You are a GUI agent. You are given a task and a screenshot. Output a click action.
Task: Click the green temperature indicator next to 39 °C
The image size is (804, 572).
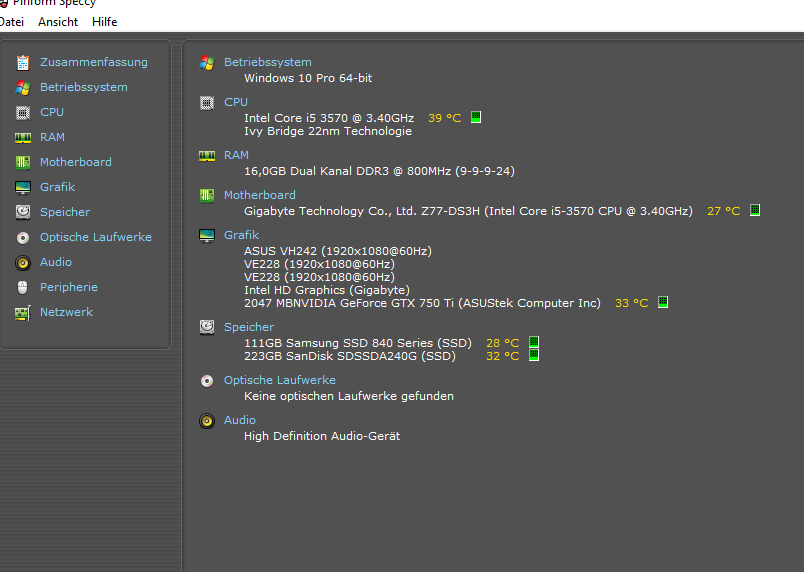pyautogui.click(x=476, y=117)
